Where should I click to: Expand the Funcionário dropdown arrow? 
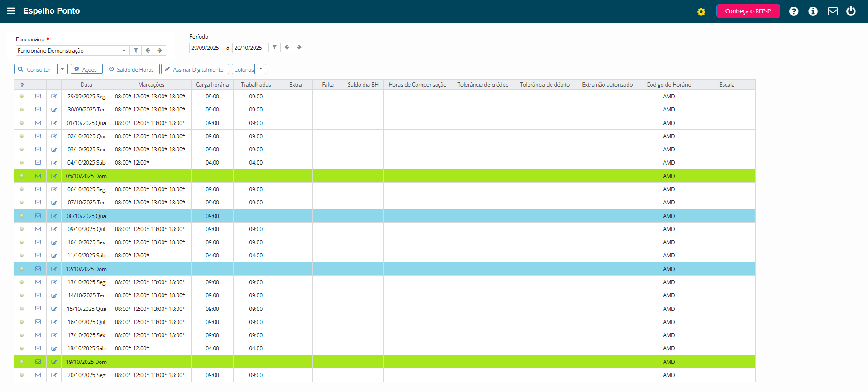(x=124, y=50)
